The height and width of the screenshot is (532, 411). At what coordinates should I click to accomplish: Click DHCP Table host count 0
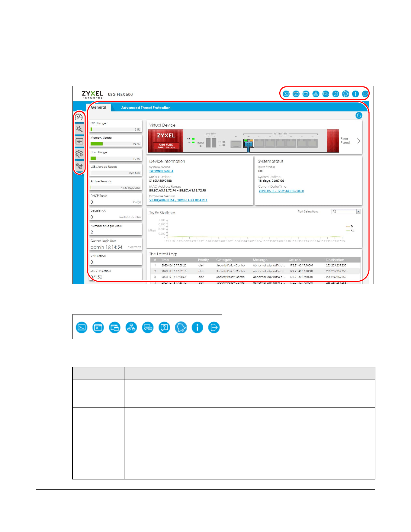coord(92,202)
